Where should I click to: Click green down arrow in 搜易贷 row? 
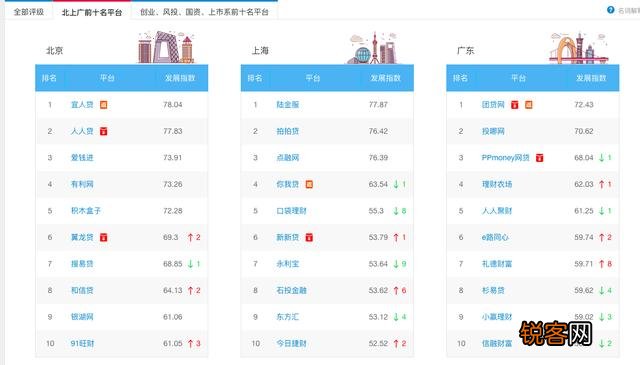click(190, 264)
